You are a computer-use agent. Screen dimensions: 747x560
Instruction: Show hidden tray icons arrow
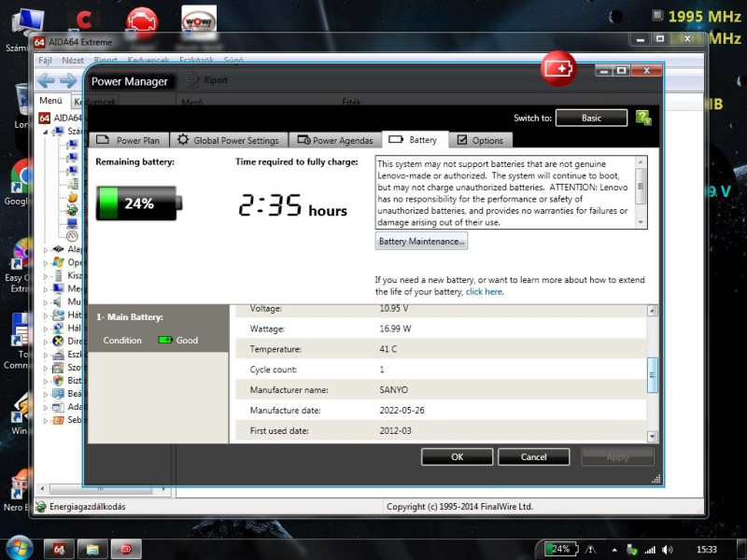(x=614, y=550)
